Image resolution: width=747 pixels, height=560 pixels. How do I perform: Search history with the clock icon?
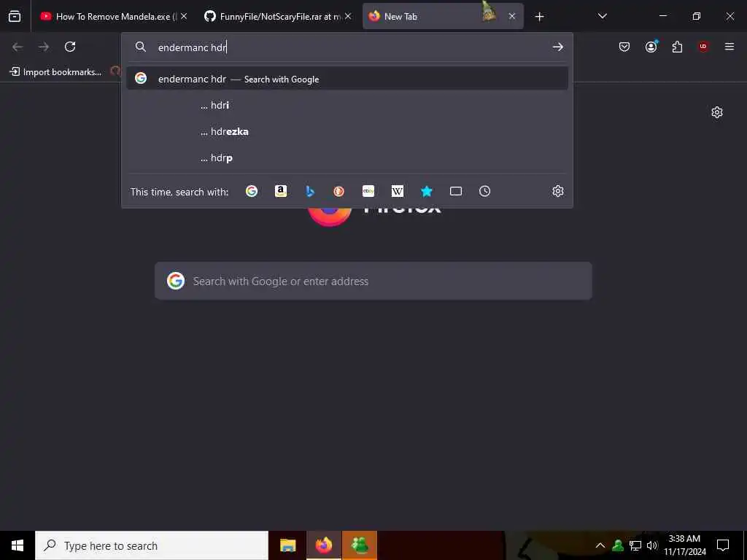tap(484, 192)
